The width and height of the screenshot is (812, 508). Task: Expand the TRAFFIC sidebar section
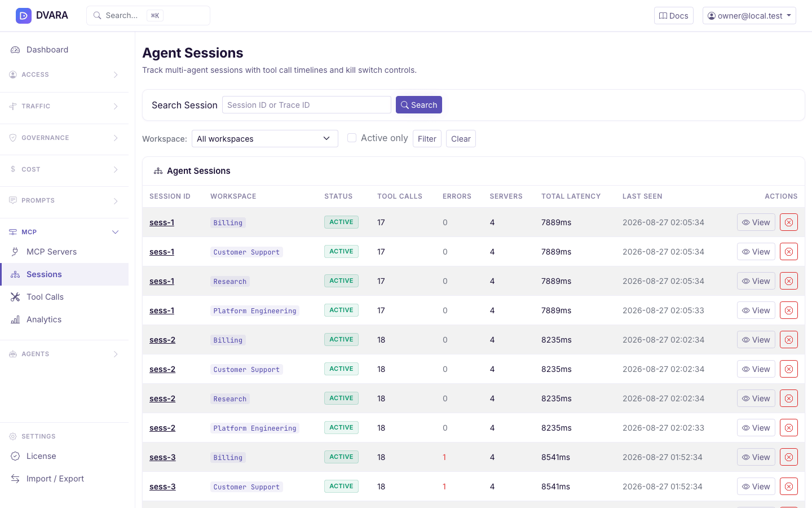(x=64, y=106)
